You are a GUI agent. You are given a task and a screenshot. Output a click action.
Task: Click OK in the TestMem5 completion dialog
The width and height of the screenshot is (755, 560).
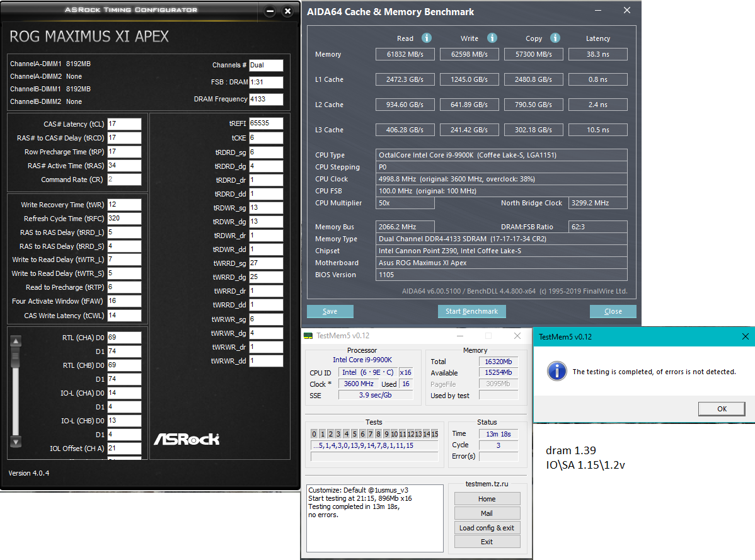tap(722, 408)
